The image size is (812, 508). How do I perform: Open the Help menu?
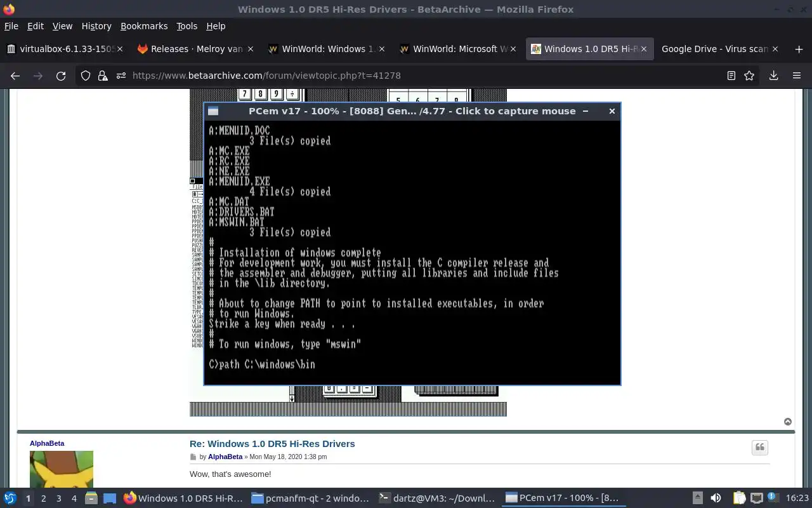click(216, 26)
